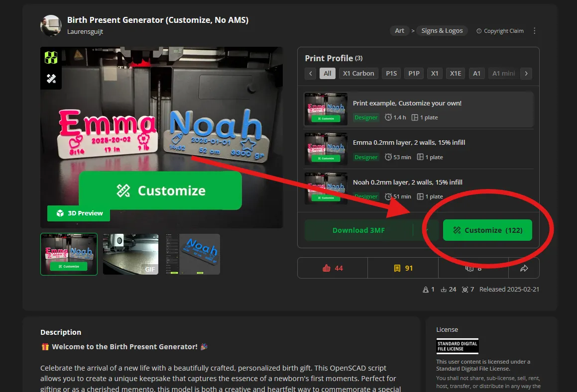
Task: Open the 3D Preview of the model
Action: [x=79, y=213]
